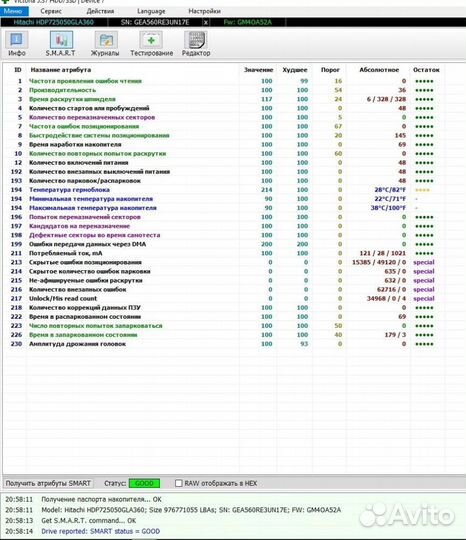
Task: Sort by Значение column header
Action: 258,70
